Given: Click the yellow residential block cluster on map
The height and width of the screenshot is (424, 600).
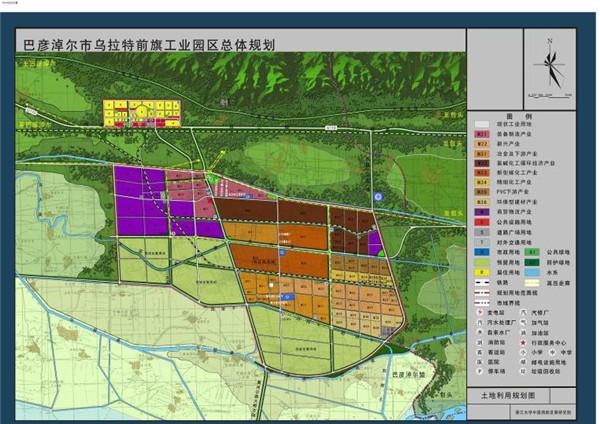Looking at the screenshot, I should click(138, 111).
